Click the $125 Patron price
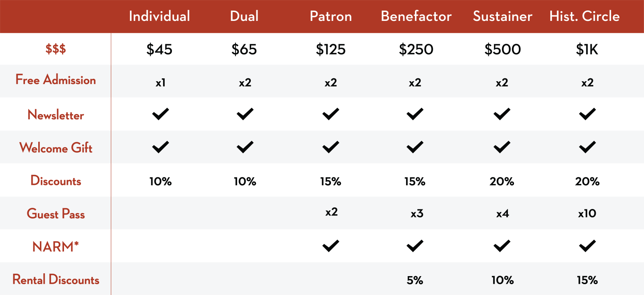 [331, 49]
